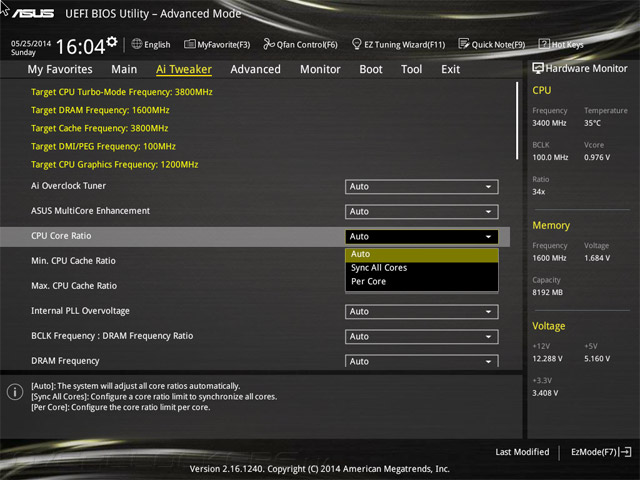Expand BCLK Frequency : DRAM Frequency Ratio dropdown
The height and width of the screenshot is (480, 640).
click(422, 337)
